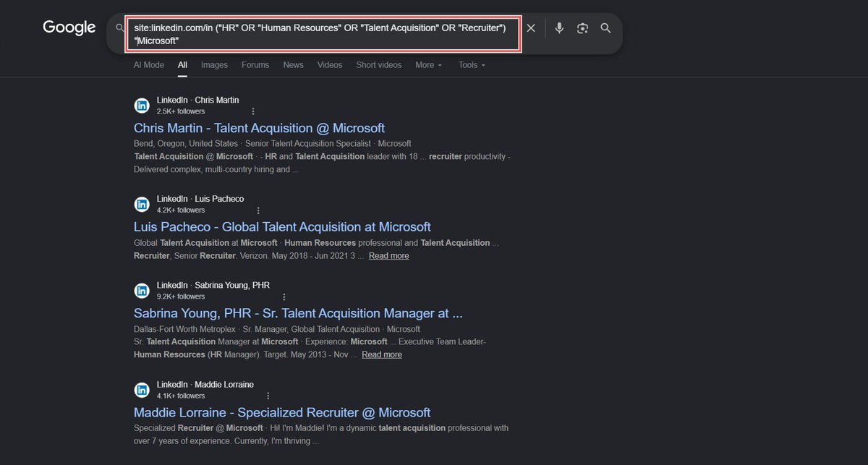This screenshot has width=868, height=465.
Task: Open Luis Pacheco - Global Talent Acquisition link
Action: coord(282,227)
